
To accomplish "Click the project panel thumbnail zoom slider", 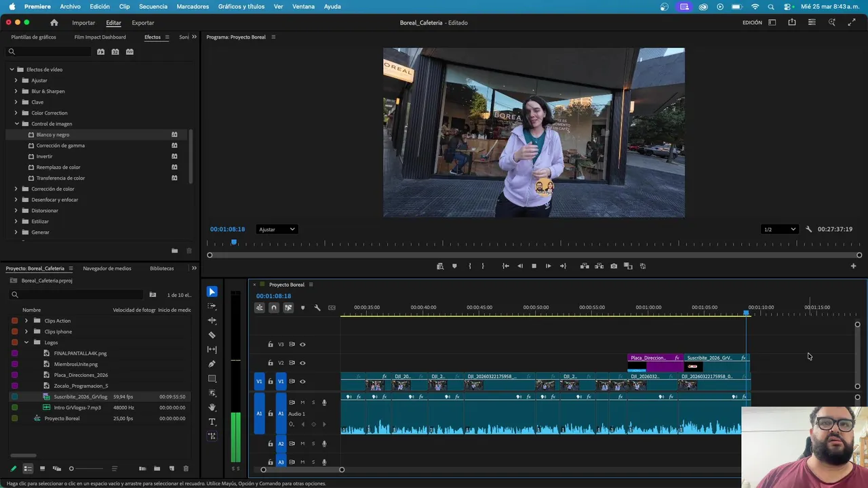I will point(71,468).
